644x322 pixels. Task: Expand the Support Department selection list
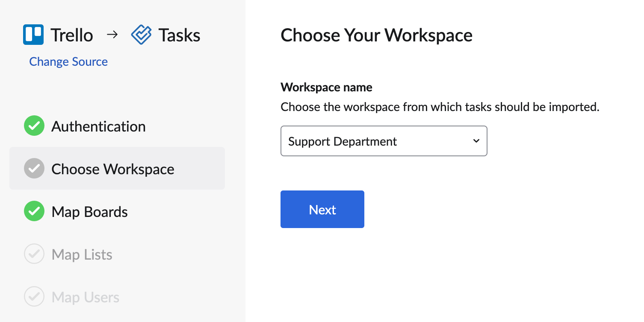click(x=384, y=141)
